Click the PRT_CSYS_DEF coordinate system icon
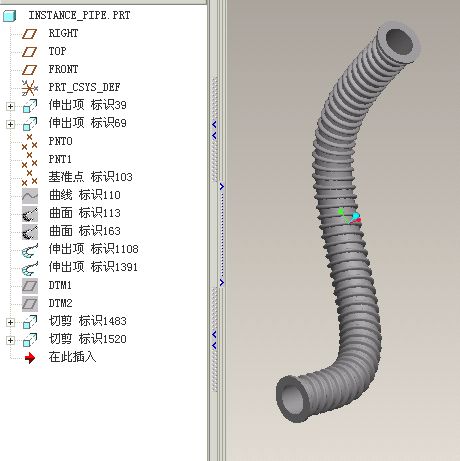The height and width of the screenshot is (461, 460). point(30,88)
